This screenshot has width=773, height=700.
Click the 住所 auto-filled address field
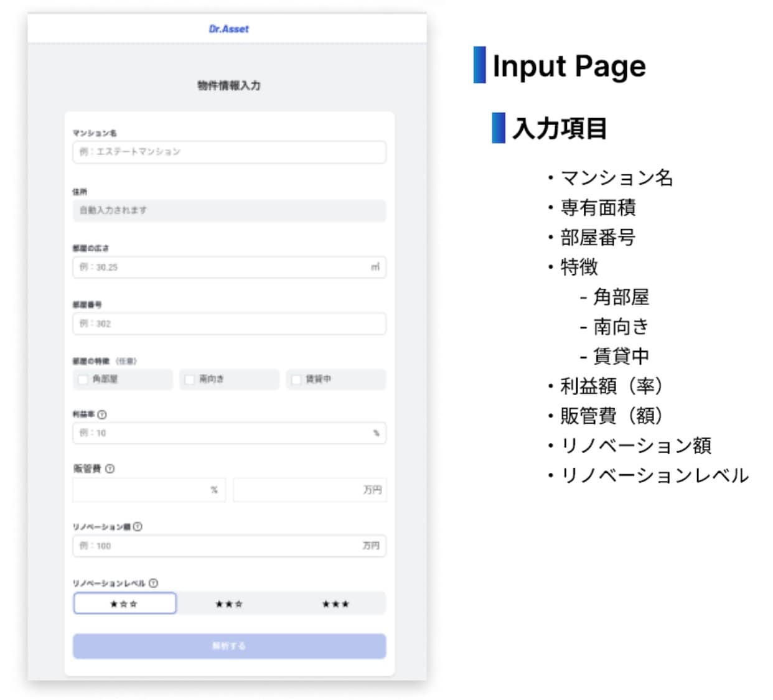229,210
